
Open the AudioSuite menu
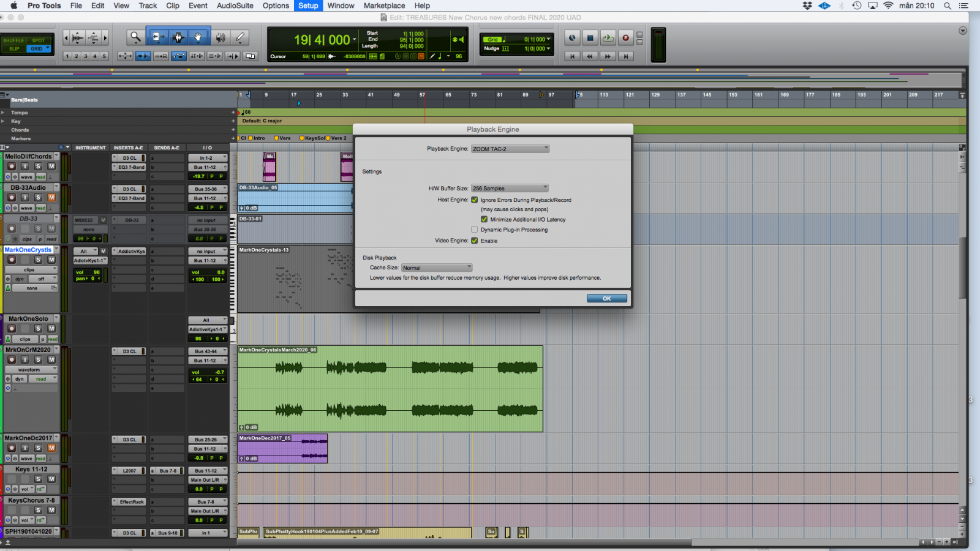(x=235, y=6)
